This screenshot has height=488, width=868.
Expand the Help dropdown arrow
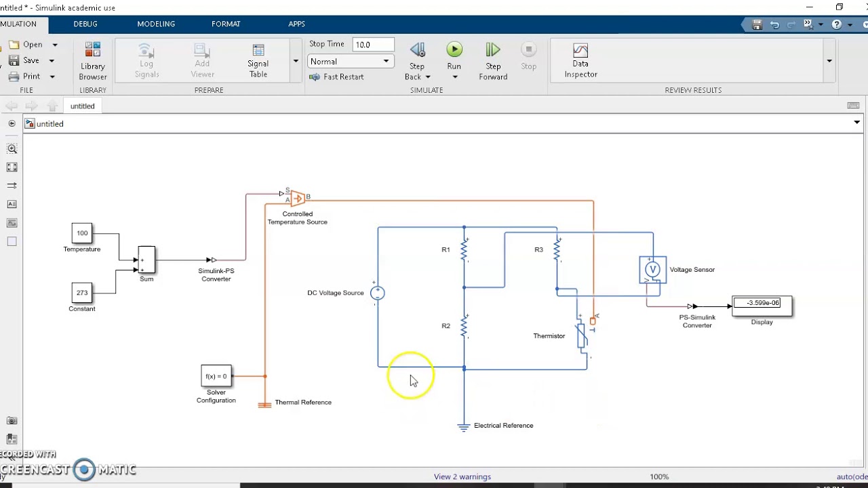coord(849,24)
